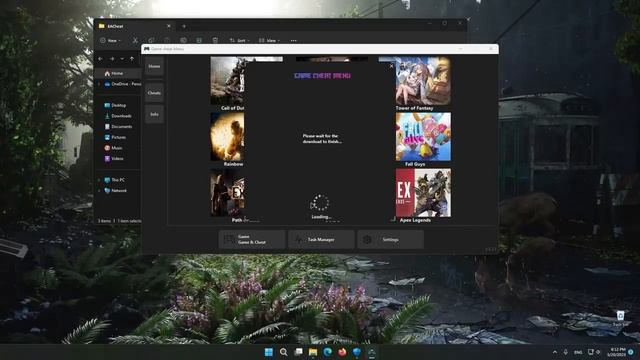Click the Rename icon in File Explorer toolbar
Screen dimensions: 640x360
(x=183, y=40)
